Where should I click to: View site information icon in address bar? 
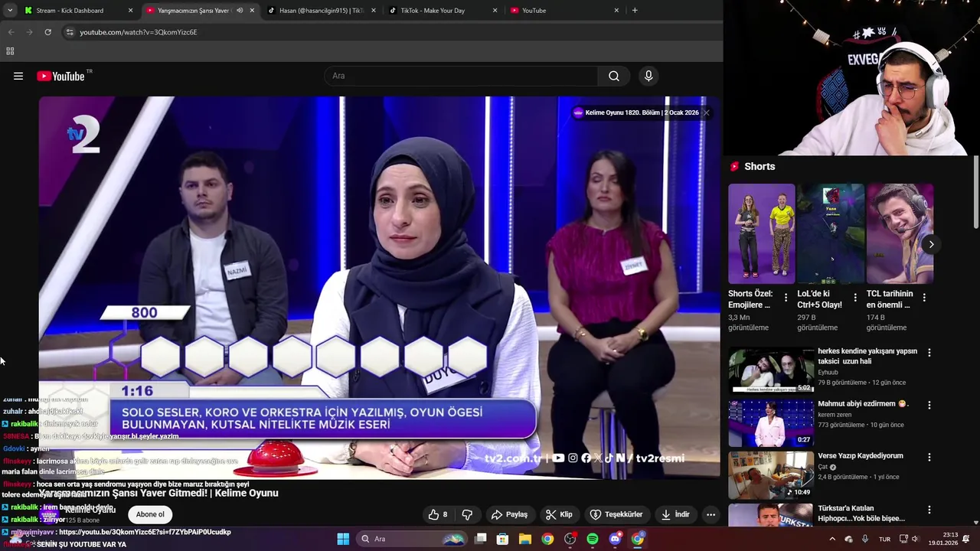(70, 32)
